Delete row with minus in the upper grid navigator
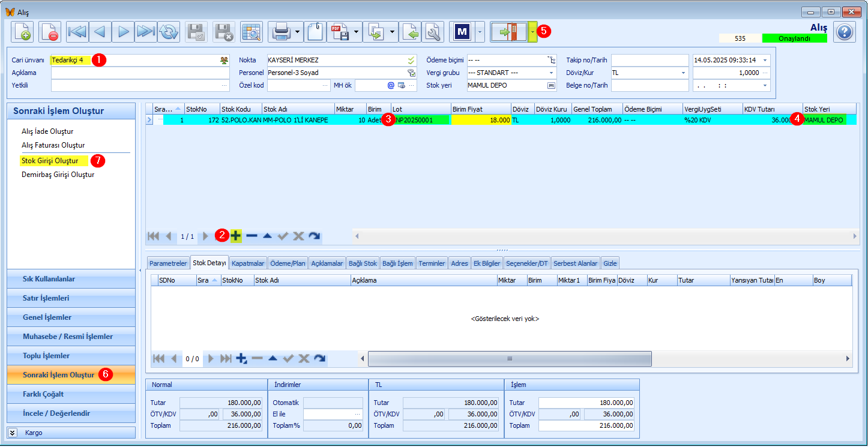Viewport: 868px width, 447px height. (x=252, y=236)
